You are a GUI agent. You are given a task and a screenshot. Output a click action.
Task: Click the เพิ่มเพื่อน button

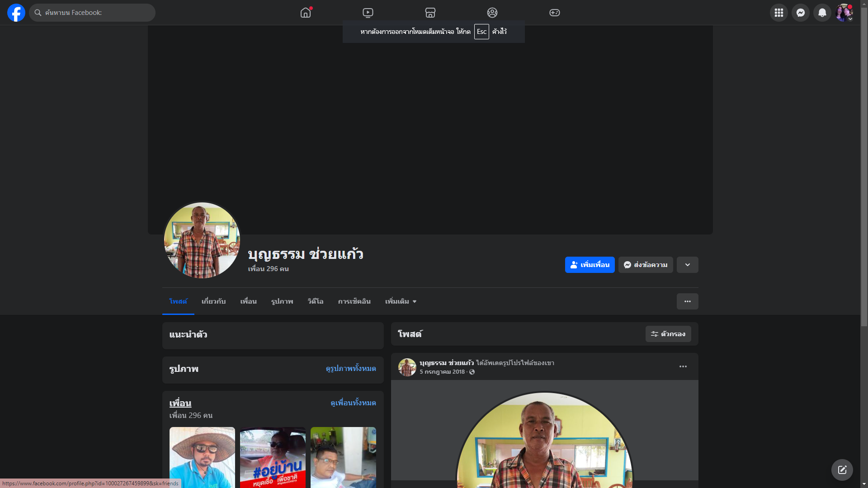click(590, 265)
